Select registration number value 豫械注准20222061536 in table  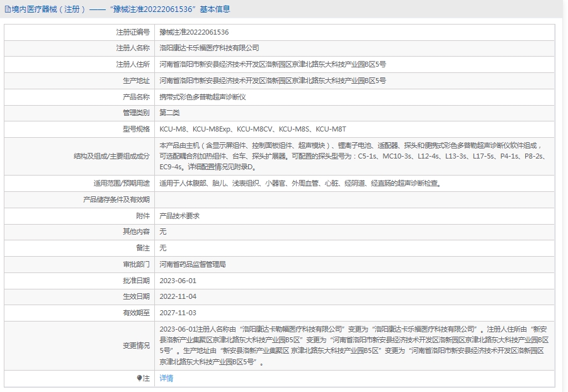[x=194, y=32]
